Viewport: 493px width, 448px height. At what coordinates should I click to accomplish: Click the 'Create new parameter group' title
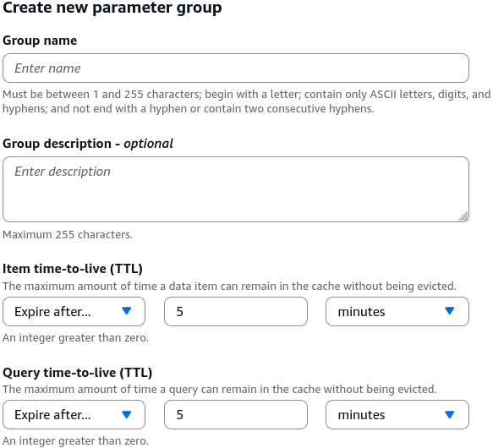112,8
